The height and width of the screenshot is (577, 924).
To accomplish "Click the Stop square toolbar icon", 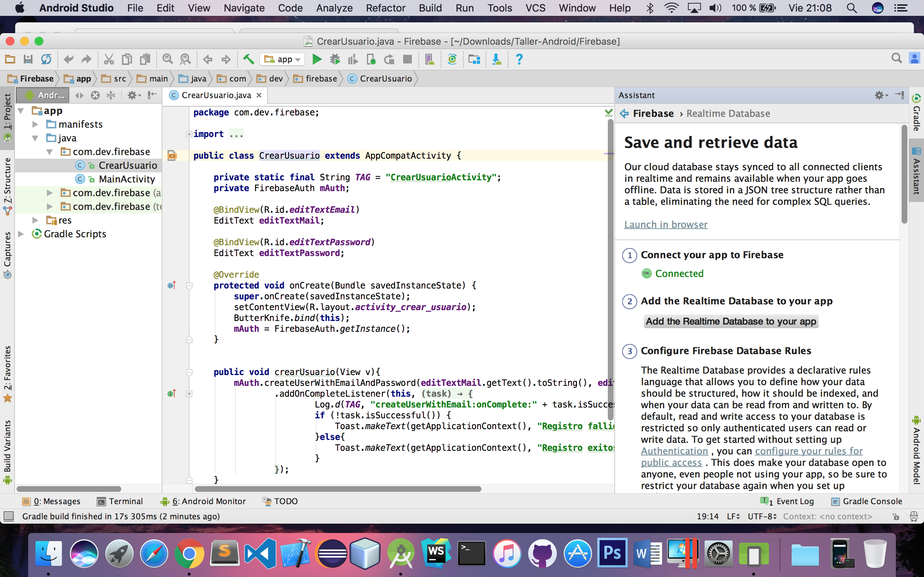I will click(407, 60).
